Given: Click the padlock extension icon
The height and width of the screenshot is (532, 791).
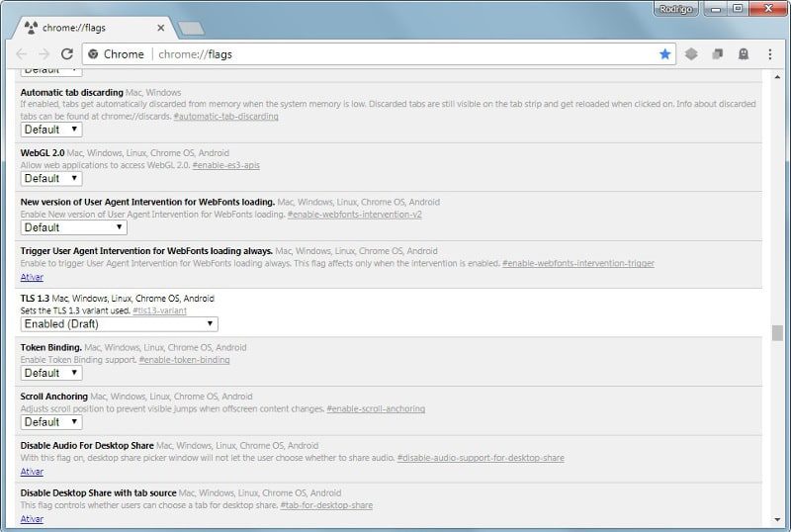Looking at the screenshot, I should click(744, 54).
